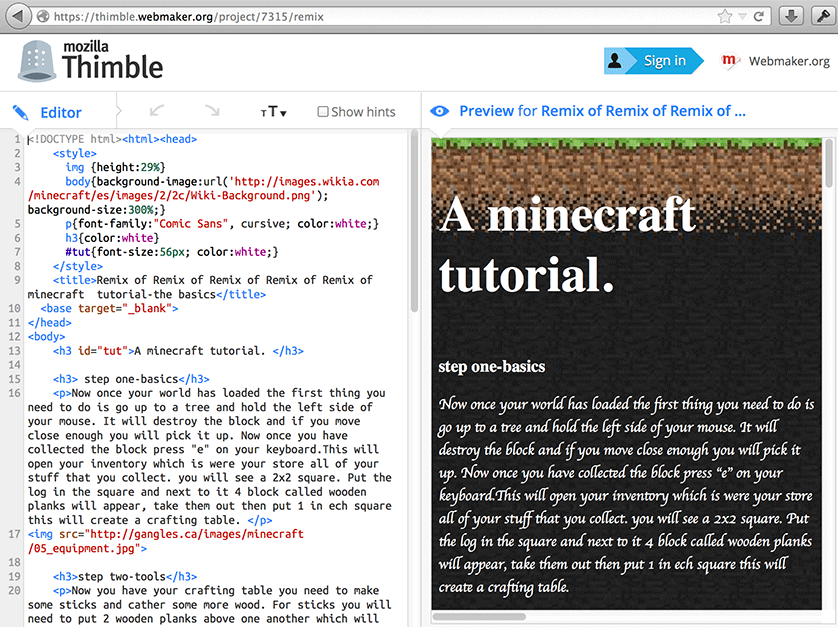Click the browser back arrow button
The image size is (838, 627).
tap(18, 16)
